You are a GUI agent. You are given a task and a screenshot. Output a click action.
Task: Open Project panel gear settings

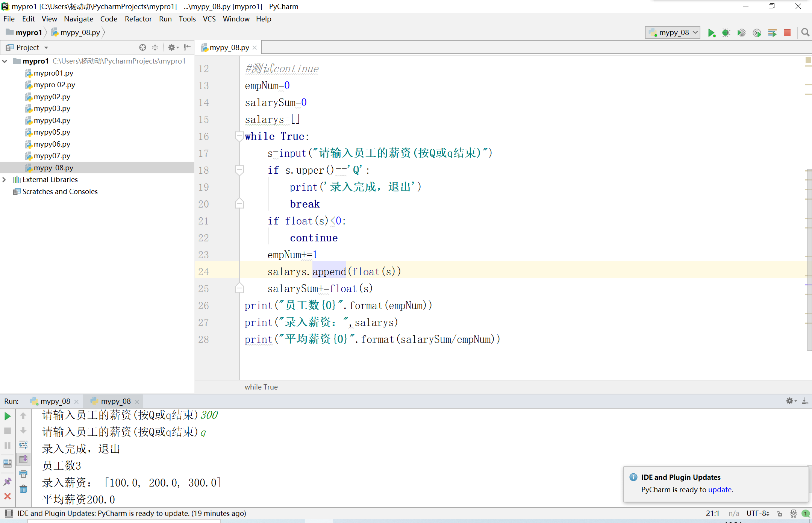[173, 47]
